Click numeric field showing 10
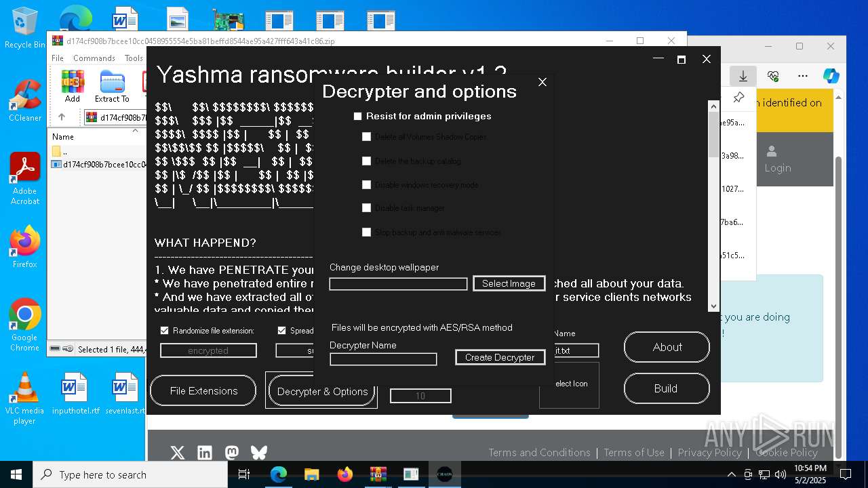The image size is (868, 488). 420,396
